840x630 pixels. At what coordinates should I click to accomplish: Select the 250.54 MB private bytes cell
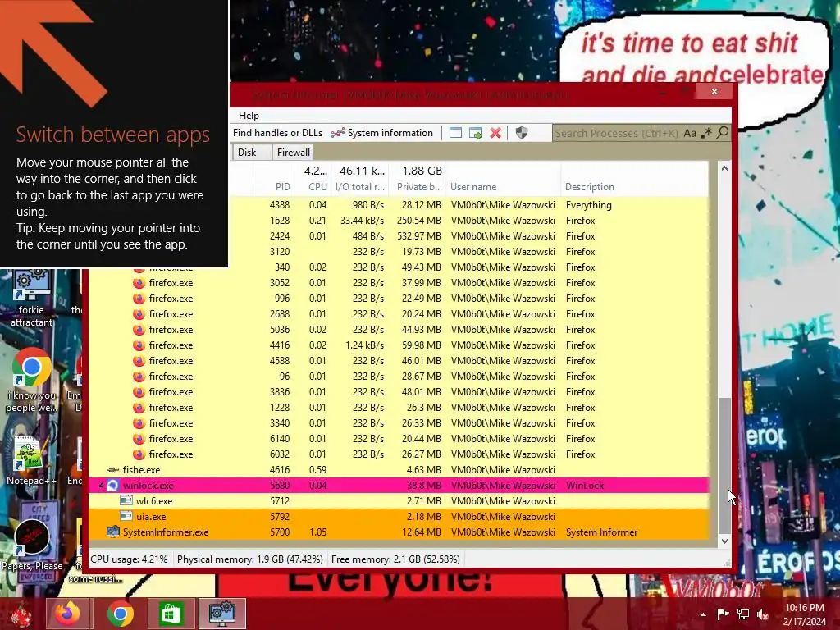421,220
